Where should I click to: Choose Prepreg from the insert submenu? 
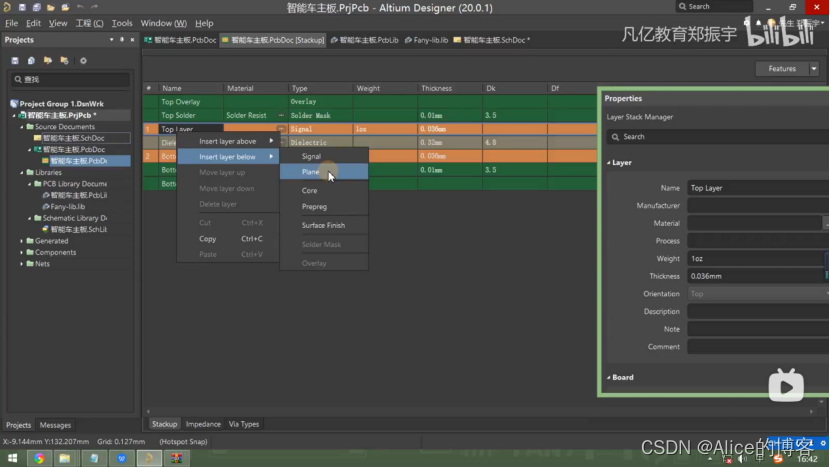click(323, 207)
